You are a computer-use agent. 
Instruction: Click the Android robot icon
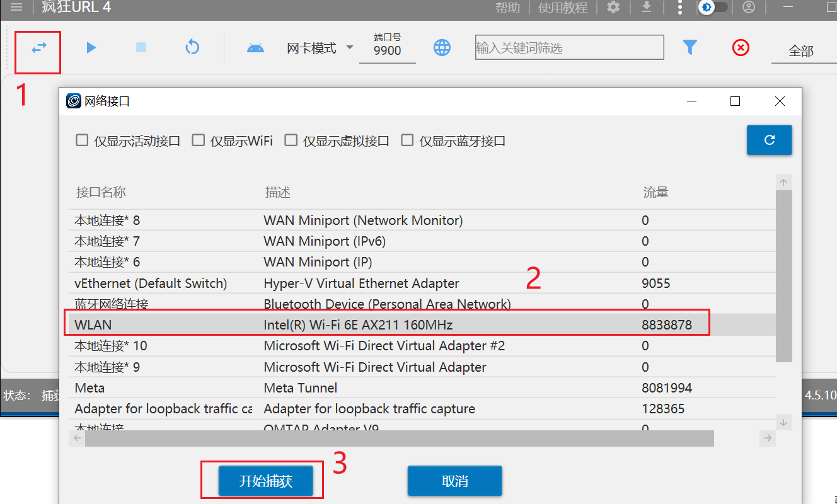[255, 48]
